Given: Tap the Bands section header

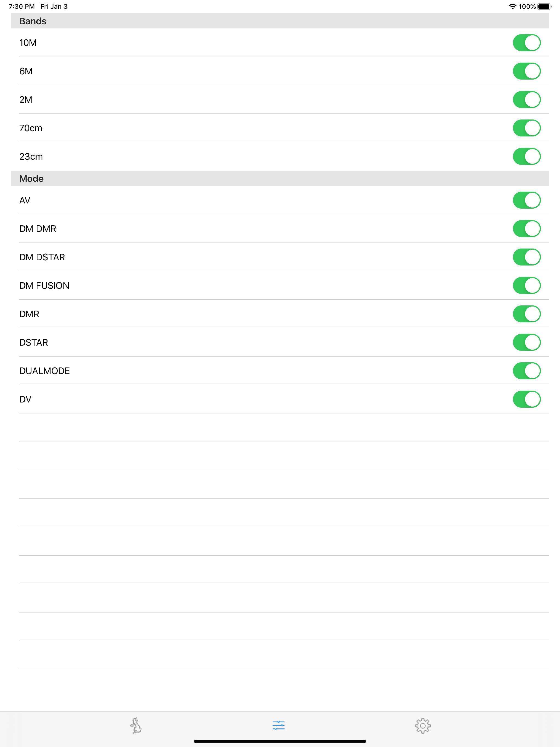Looking at the screenshot, I should click(x=280, y=21).
